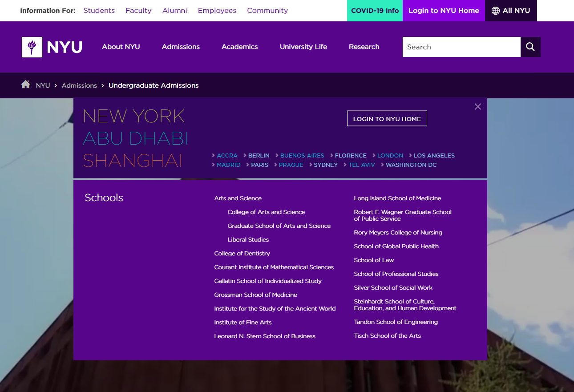Click the outlined LOGIN TO NYU HOME button
The height and width of the screenshot is (392, 574).
coord(387,119)
